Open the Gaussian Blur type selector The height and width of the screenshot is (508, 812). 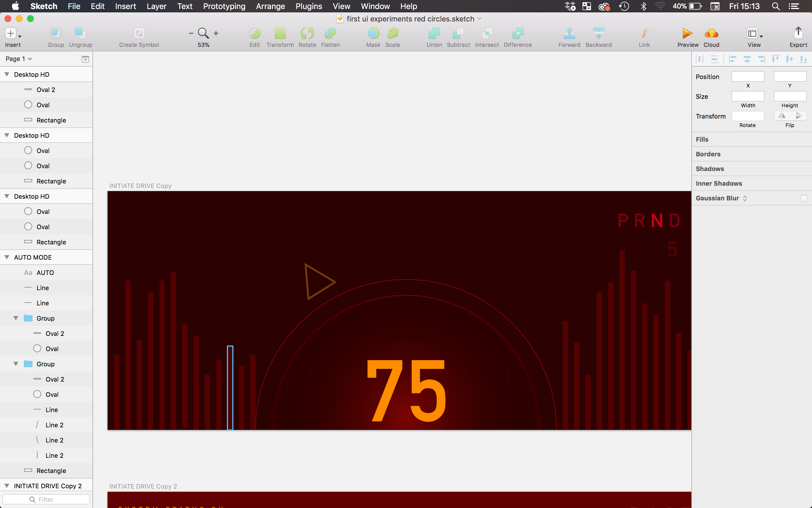745,198
